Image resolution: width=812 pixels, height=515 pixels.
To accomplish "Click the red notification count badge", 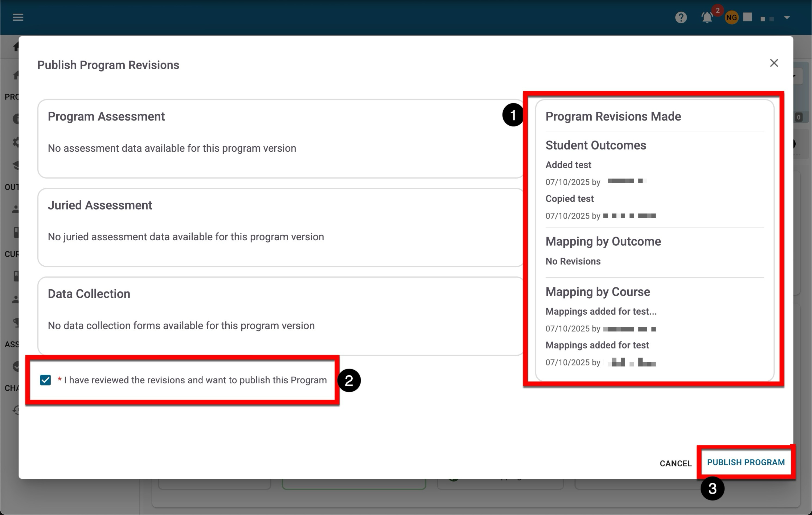I will (718, 10).
